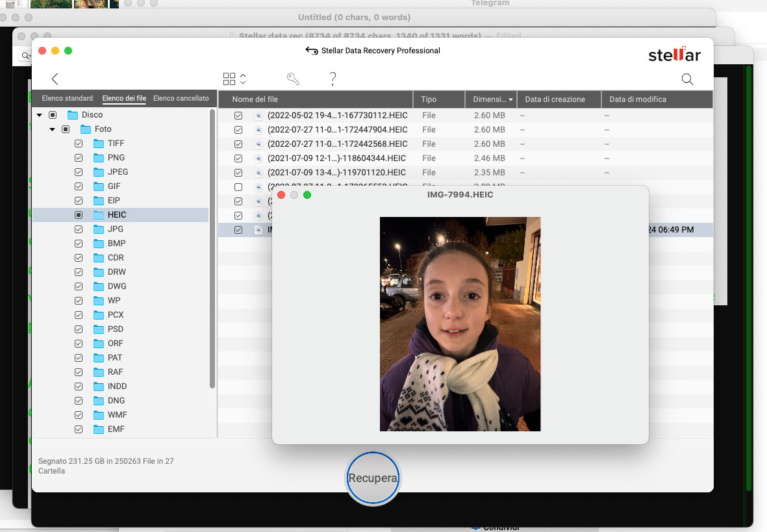This screenshot has height=532, width=767.
Task: Open the help question mark icon
Action: (x=333, y=79)
